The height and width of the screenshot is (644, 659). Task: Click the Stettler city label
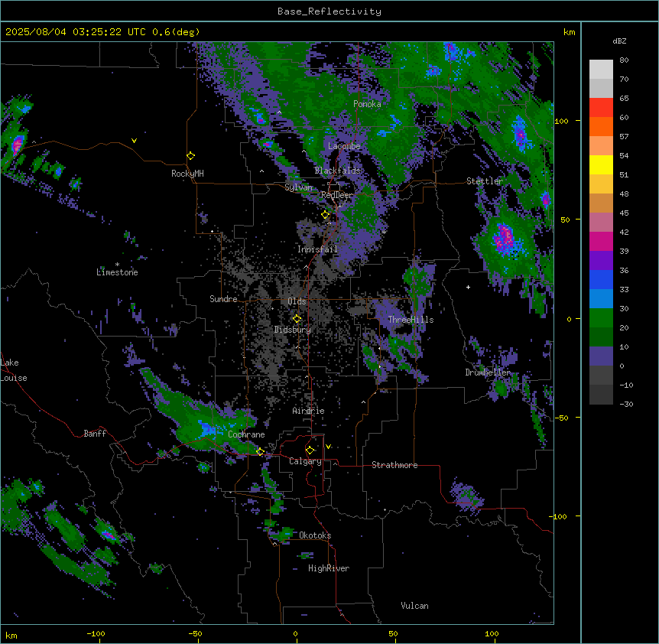[485, 181]
